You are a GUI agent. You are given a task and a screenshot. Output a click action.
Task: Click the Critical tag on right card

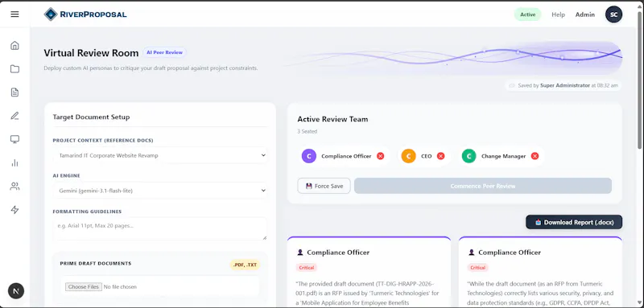coord(477,268)
